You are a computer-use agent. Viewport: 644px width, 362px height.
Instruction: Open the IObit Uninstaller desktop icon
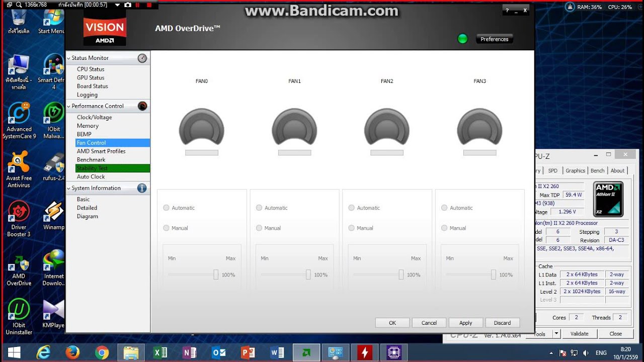point(19,316)
